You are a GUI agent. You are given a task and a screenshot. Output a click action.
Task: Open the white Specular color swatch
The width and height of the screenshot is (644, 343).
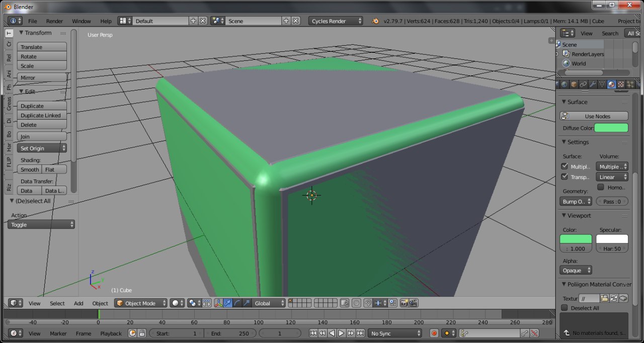pos(612,239)
